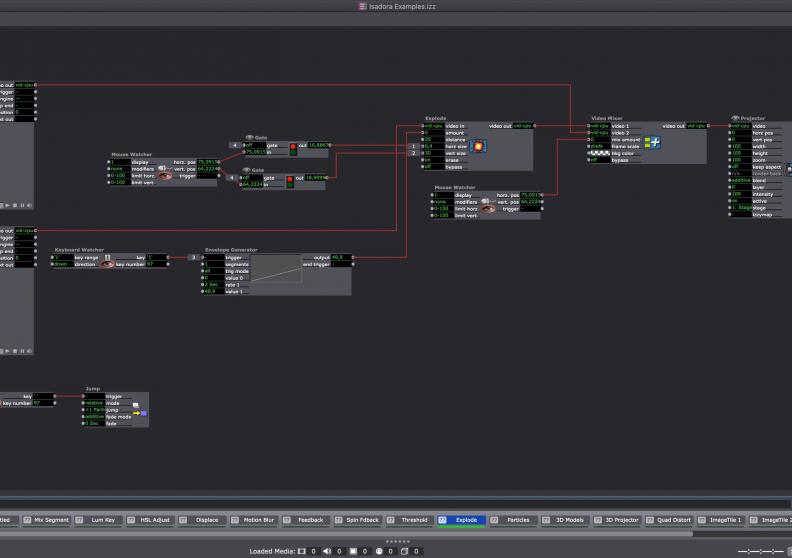Click the 3D cube icon in the Loaded Media status bar
Image resolution: width=792 pixels, height=558 pixels.
(x=404, y=551)
